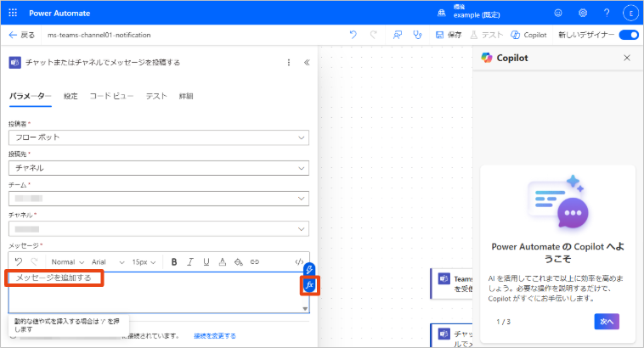
Task: Redo in the message editor toolbar
Action: (35, 261)
